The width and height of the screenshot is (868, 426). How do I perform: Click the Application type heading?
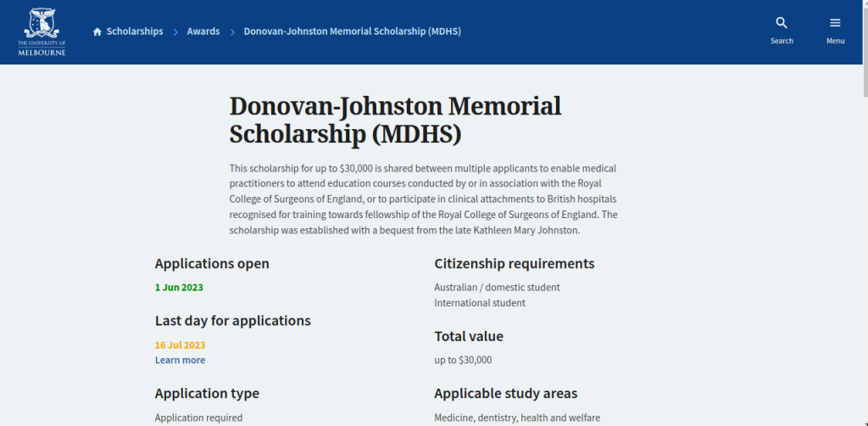[207, 393]
